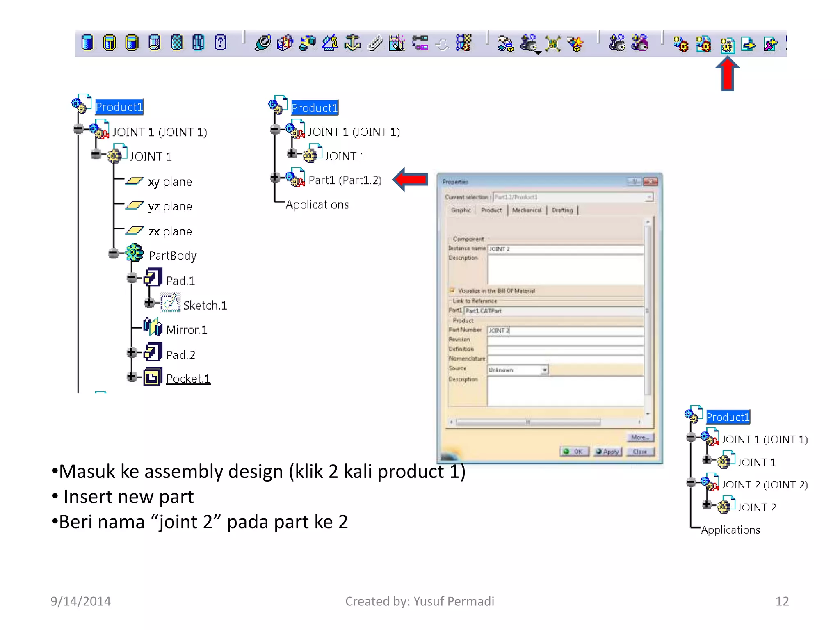
Task: Open the Snap tool with dropdown arrow
Action: coord(530,44)
